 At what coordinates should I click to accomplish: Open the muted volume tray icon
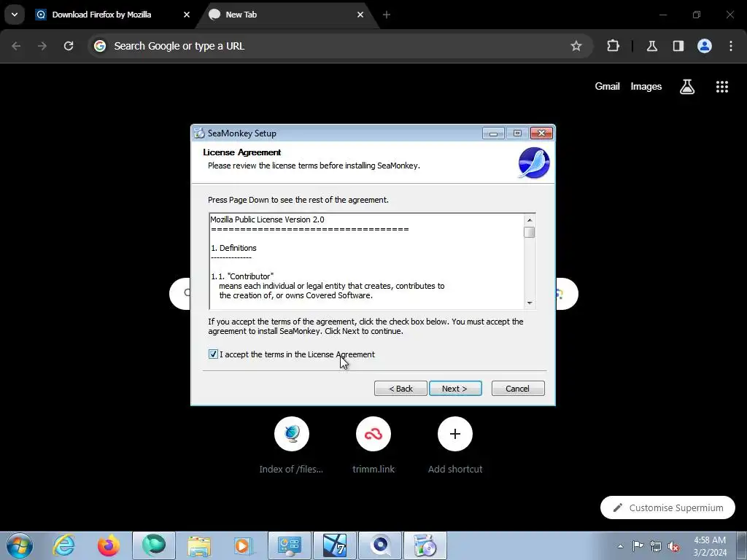tap(673, 546)
